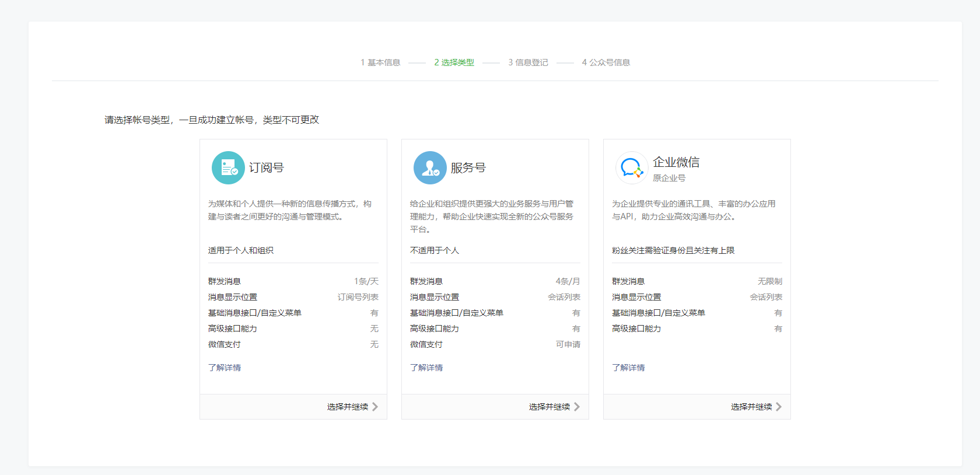The image size is (980, 475).
Task: Click the 企业微信 WeCom logo icon
Action: pyautogui.click(x=632, y=167)
